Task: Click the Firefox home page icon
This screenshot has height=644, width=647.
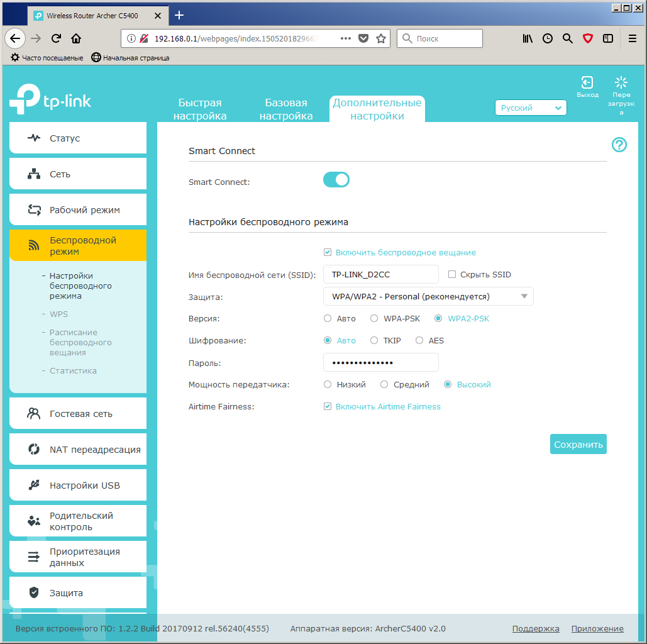Action: (x=76, y=38)
